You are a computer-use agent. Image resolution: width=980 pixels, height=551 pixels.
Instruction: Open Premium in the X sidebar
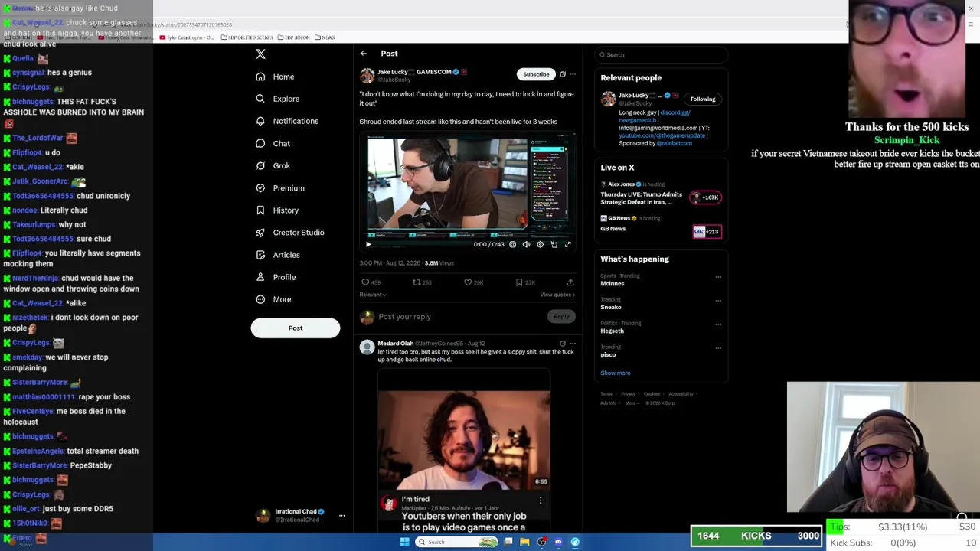point(280,187)
